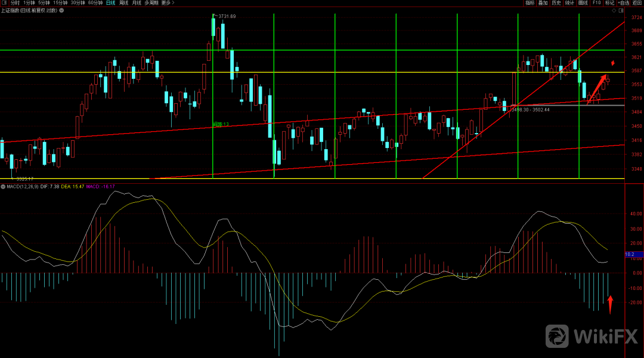This screenshot has height=358, width=644.
Task: Click the panel layout icon at top-left
Action: pos(4,3)
